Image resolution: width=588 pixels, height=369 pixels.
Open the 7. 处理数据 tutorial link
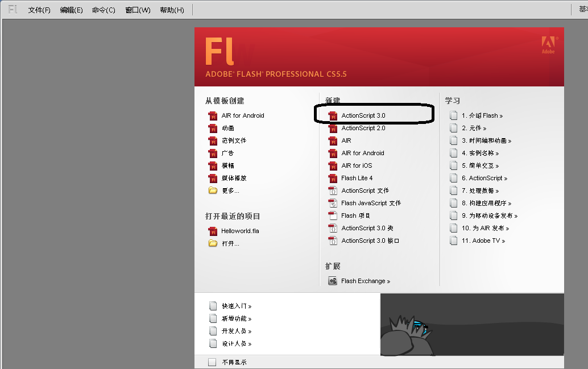(x=481, y=190)
